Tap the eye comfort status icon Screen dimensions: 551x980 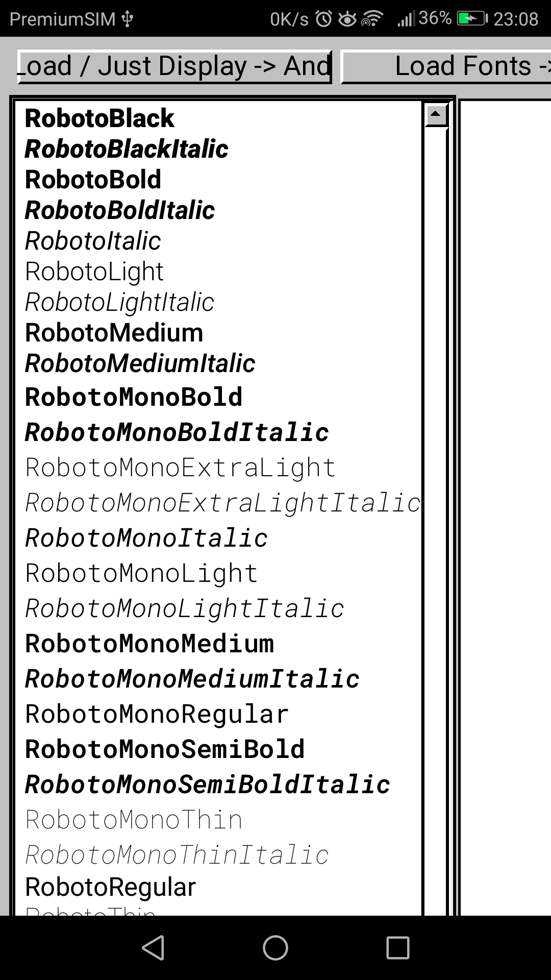347,19
